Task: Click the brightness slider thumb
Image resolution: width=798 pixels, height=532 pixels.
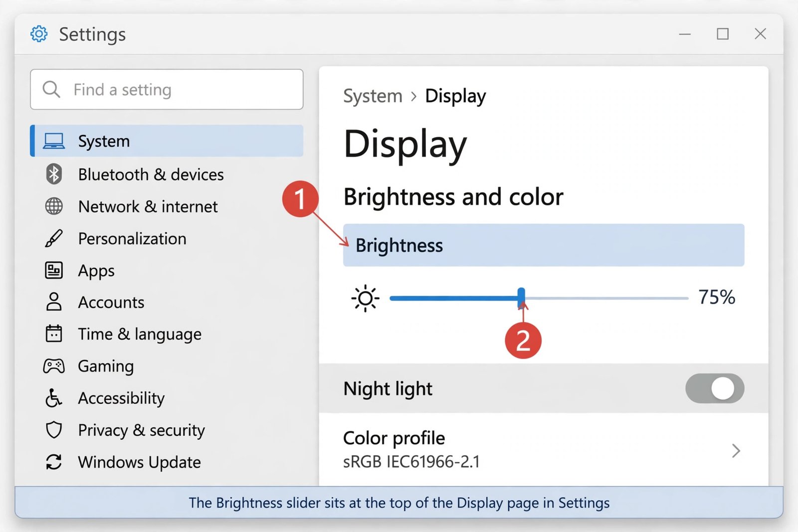Action: click(x=521, y=298)
